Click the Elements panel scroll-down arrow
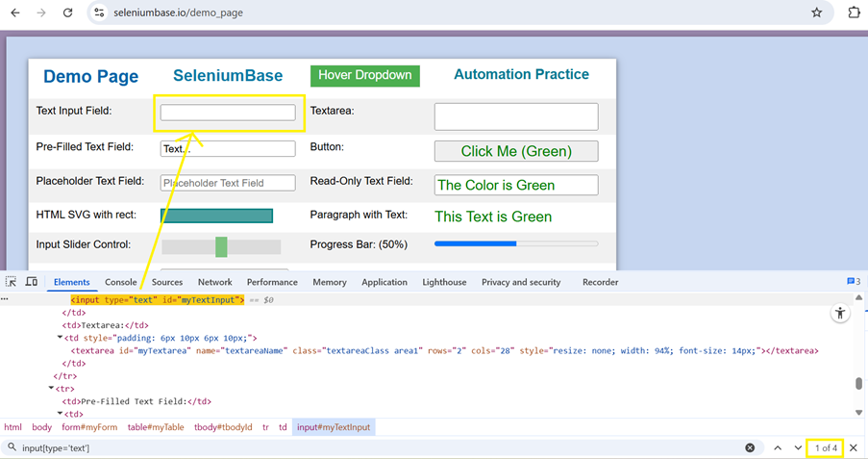 click(x=858, y=412)
